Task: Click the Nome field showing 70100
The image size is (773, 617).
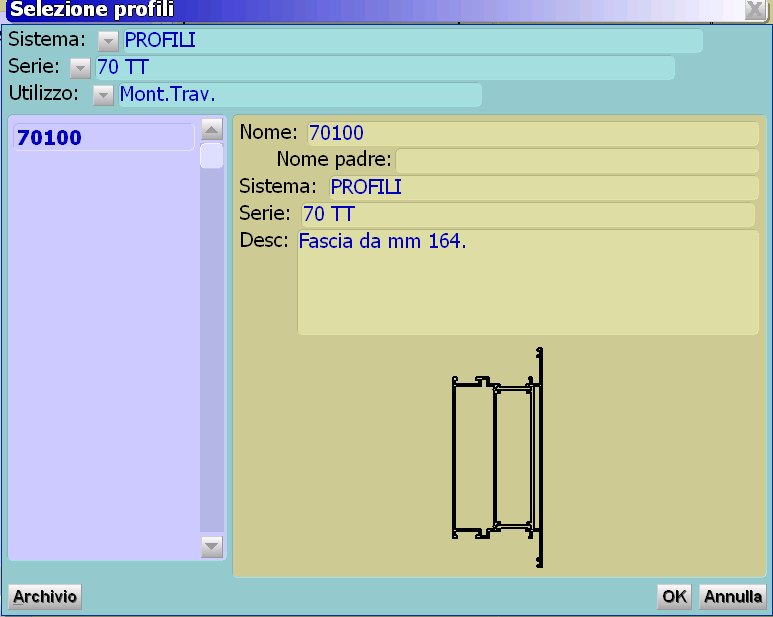Action: pyautogui.click(x=533, y=134)
